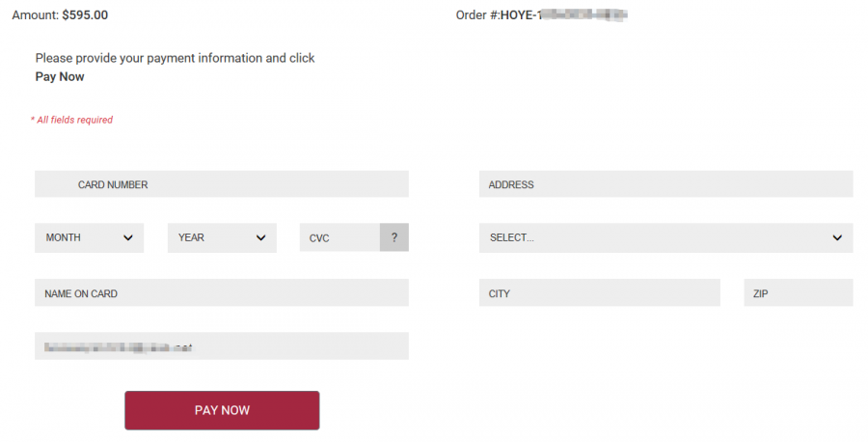Click the chevron arrow on the Year selector
Image resolution: width=868 pixels, height=442 pixels.
[260, 238]
